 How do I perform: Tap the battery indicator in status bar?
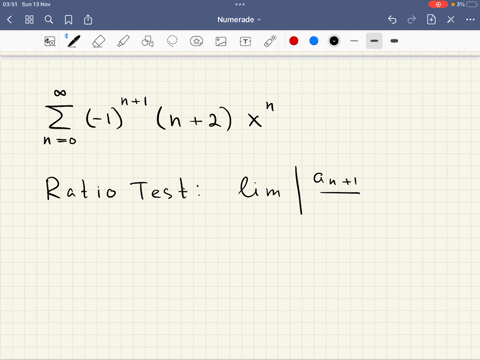472,4
